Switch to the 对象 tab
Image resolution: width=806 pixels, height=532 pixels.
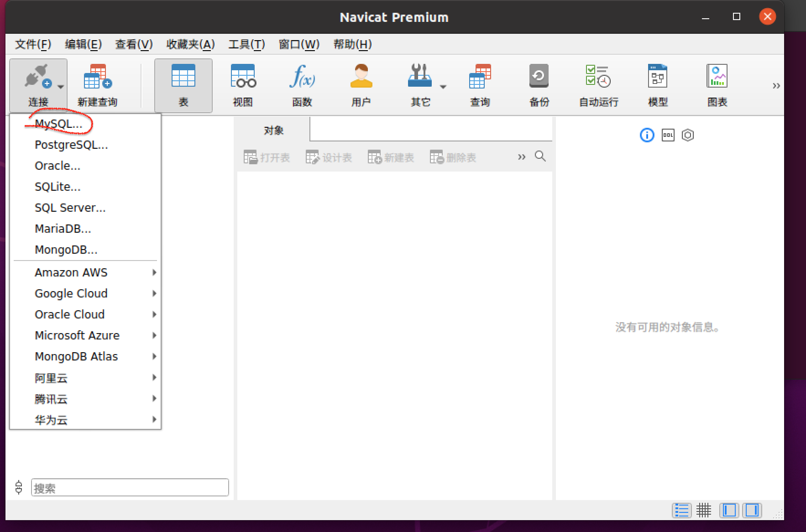pyautogui.click(x=273, y=130)
